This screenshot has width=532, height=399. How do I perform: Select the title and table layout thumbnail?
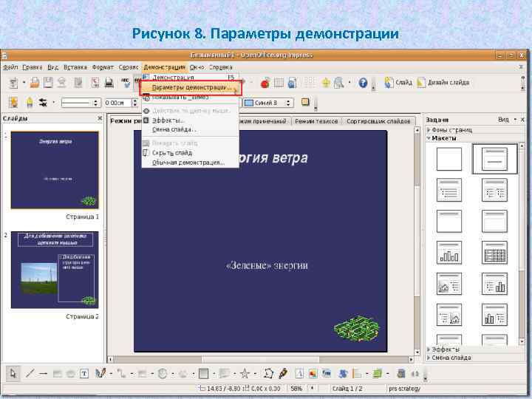494,253
